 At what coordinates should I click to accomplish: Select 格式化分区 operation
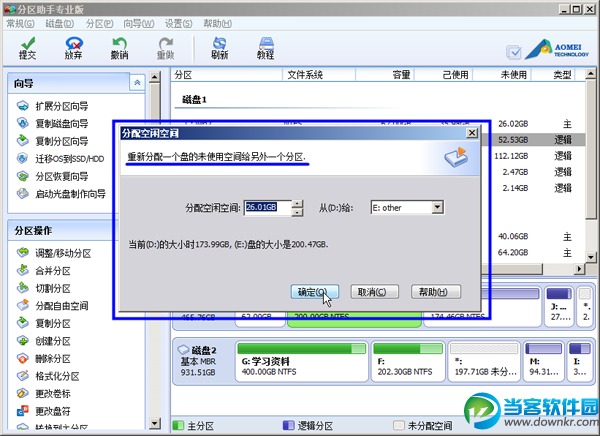coord(48,376)
